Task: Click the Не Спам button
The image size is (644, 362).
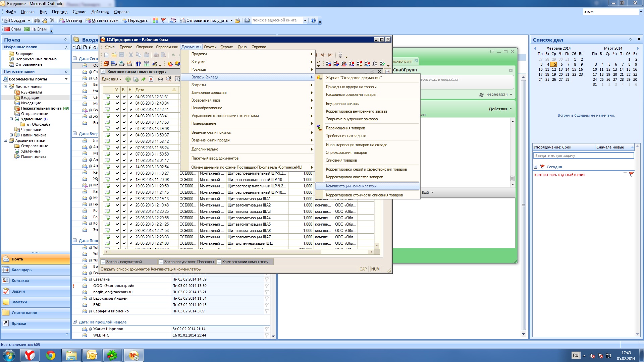Action: [x=36, y=29]
